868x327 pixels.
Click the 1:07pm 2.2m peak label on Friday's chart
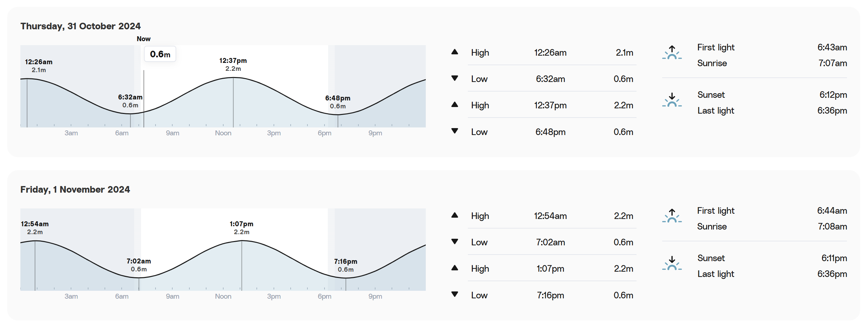(242, 228)
